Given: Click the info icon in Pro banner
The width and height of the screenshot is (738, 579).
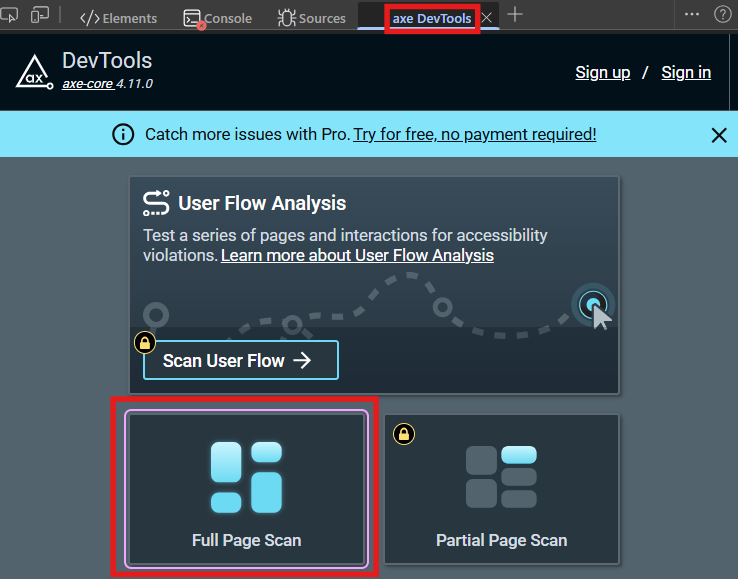Looking at the screenshot, I should click(123, 135).
